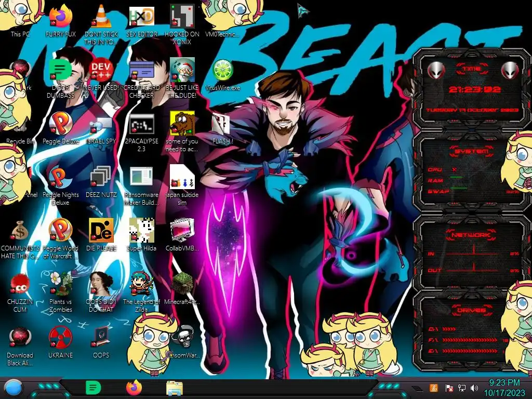Screen dimensions: 532x399
Task: Click the right alien head on the widget
Action: click(x=510, y=70)
